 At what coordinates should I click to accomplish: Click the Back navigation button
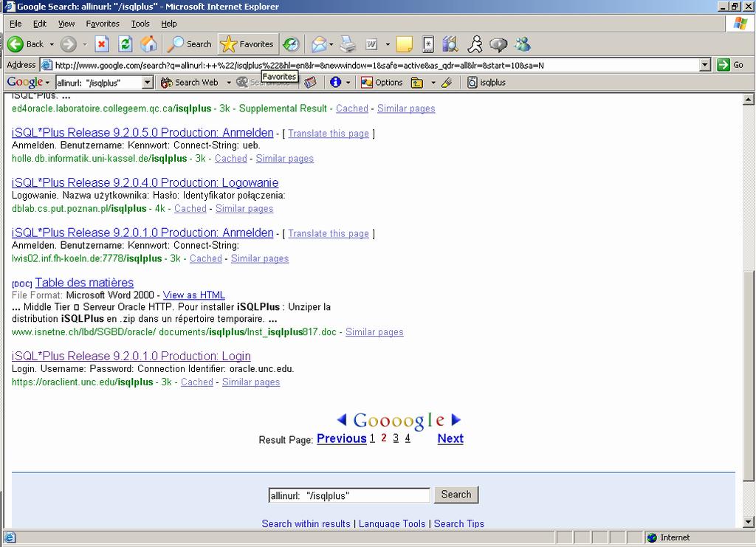[x=26, y=44]
